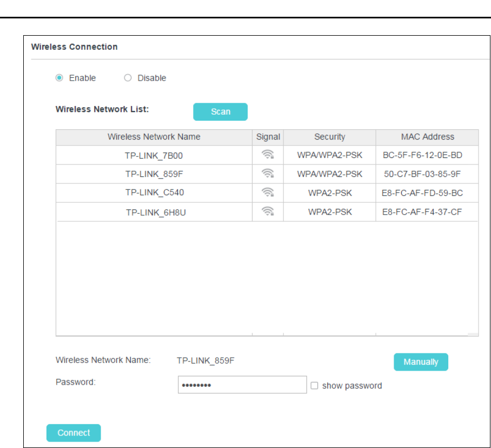Click signal icon for TP-LINK_6H8U

(x=268, y=212)
